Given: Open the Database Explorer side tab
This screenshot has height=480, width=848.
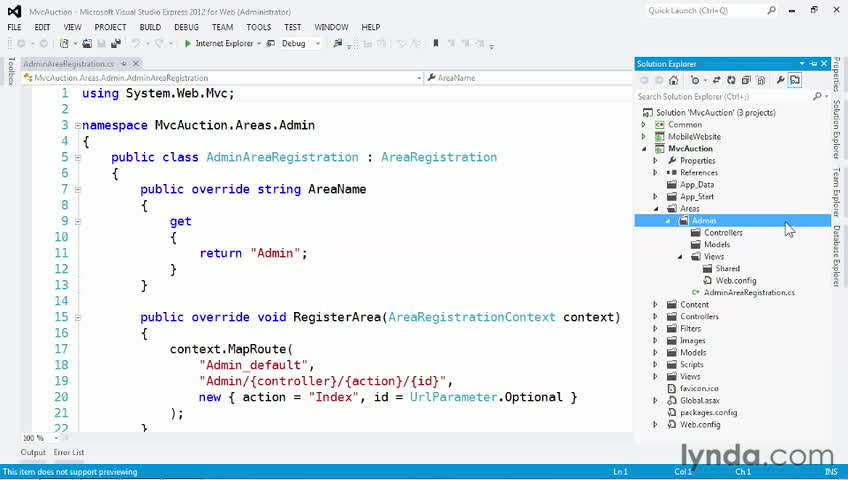Looking at the screenshot, I should tap(836, 256).
